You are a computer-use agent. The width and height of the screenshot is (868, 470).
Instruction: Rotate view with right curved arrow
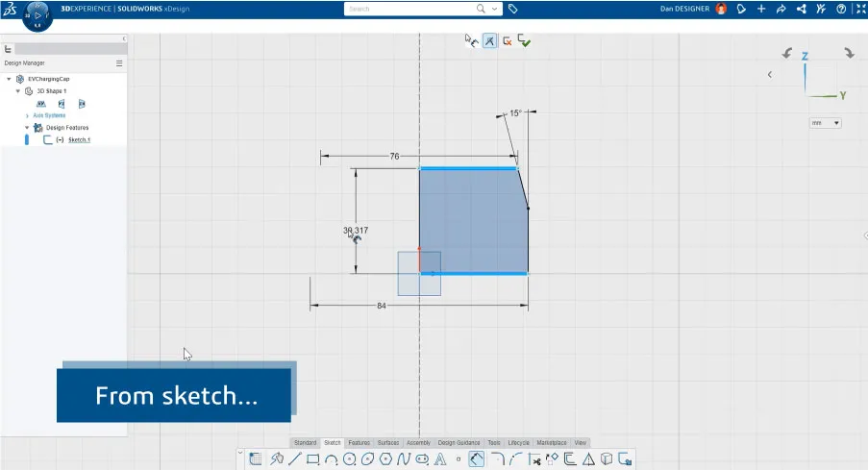849,53
